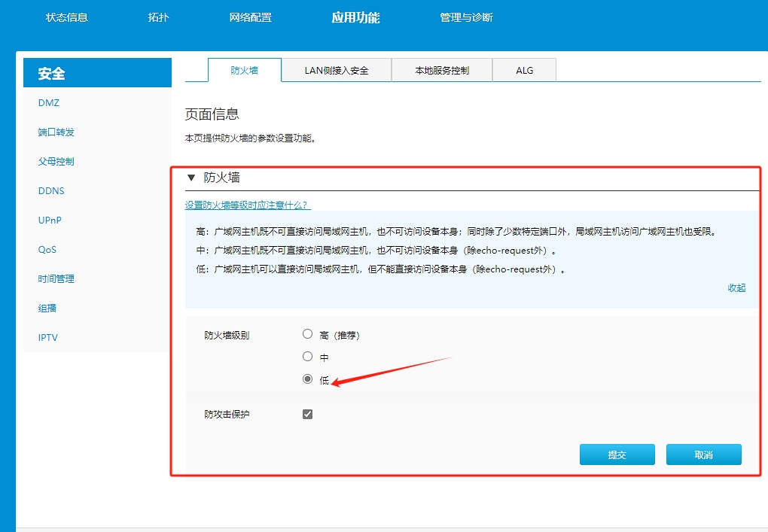
Task: Open 父母控制 in the sidebar
Action: coord(56,162)
